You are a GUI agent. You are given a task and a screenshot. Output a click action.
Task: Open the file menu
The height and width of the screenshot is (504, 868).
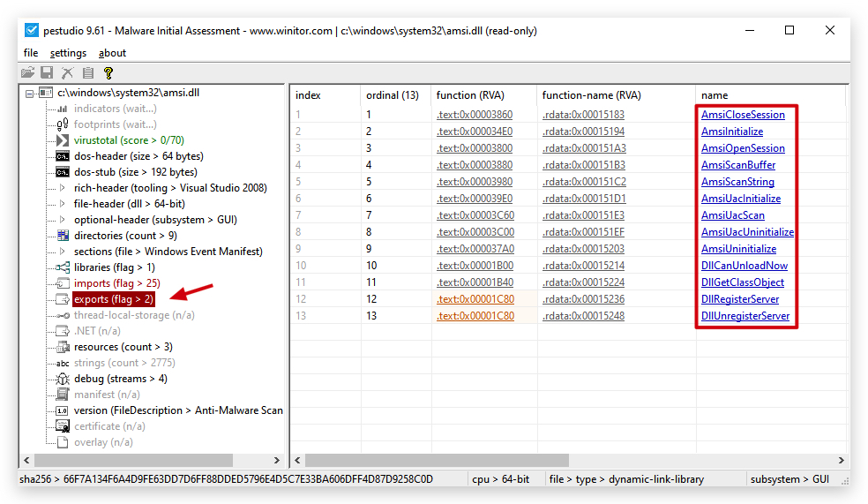click(x=31, y=53)
